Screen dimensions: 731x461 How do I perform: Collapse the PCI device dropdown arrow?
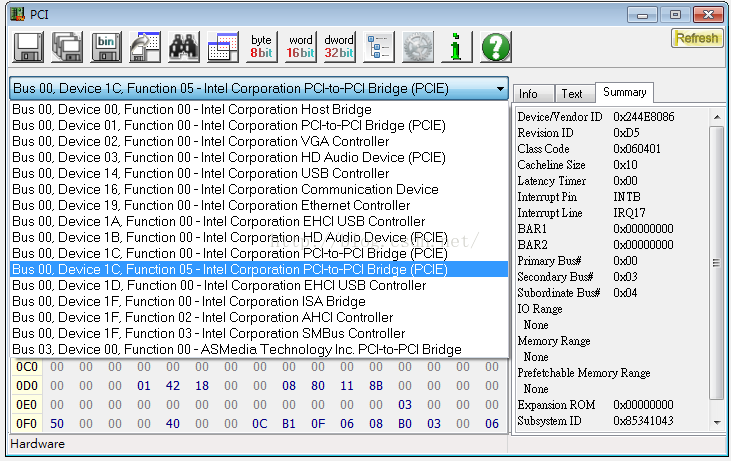[x=500, y=89]
